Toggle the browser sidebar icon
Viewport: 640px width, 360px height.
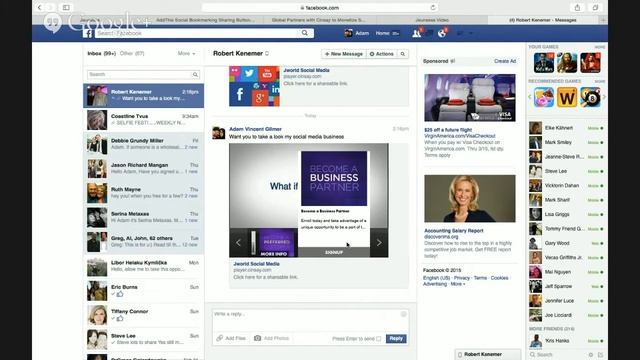point(66,7)
